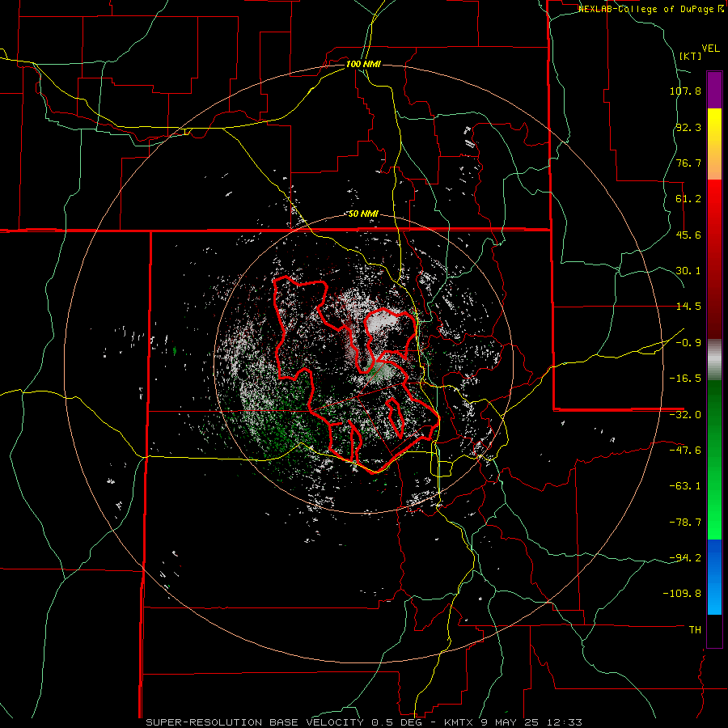The width and height of the screenshot is (728, 728).
Task: Click the black TH segment of the color bar
Action: tap(714, 630)
